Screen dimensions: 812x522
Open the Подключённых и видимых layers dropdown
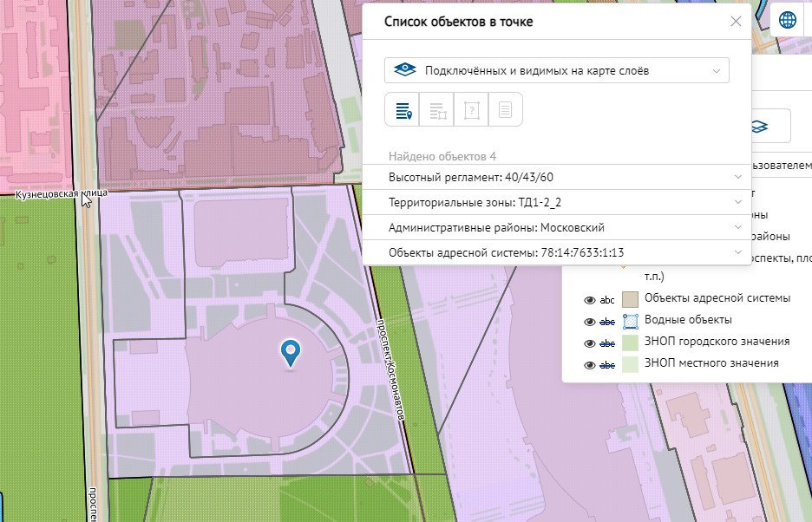click(x=556, y=70)
